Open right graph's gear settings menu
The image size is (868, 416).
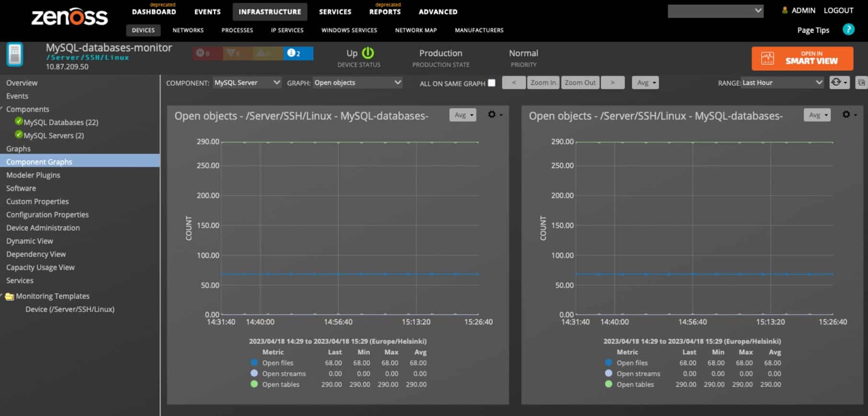849,115
